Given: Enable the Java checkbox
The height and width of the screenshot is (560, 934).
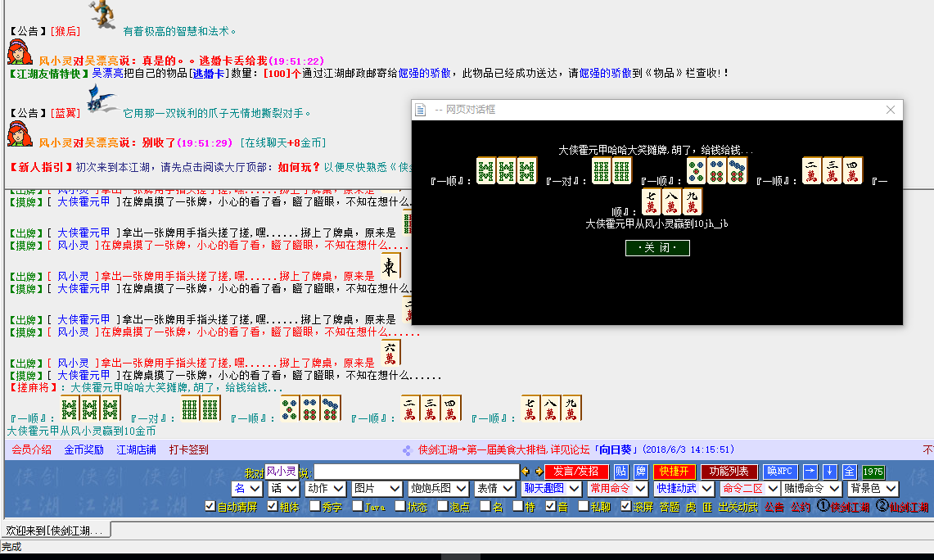Looking at the screenshot, I should point(358,506).
